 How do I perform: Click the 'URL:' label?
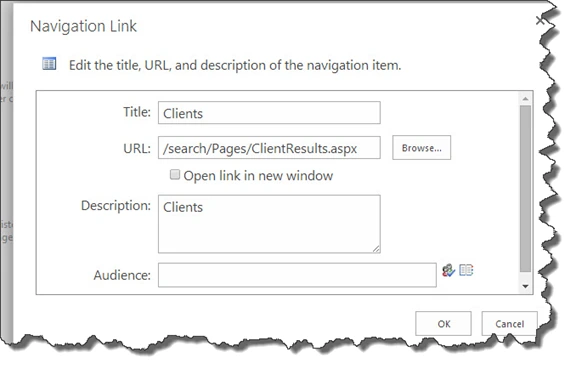point(137,148)
